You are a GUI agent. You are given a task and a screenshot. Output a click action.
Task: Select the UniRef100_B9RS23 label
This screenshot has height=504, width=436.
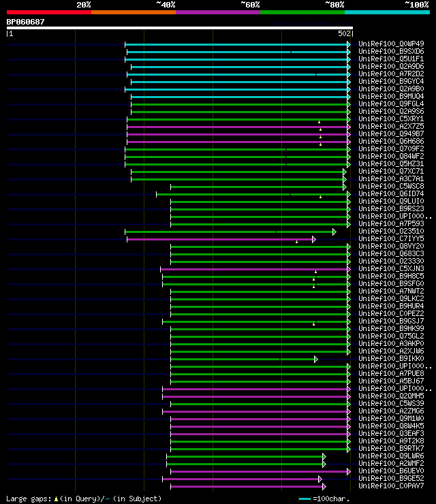coord(391,208)
